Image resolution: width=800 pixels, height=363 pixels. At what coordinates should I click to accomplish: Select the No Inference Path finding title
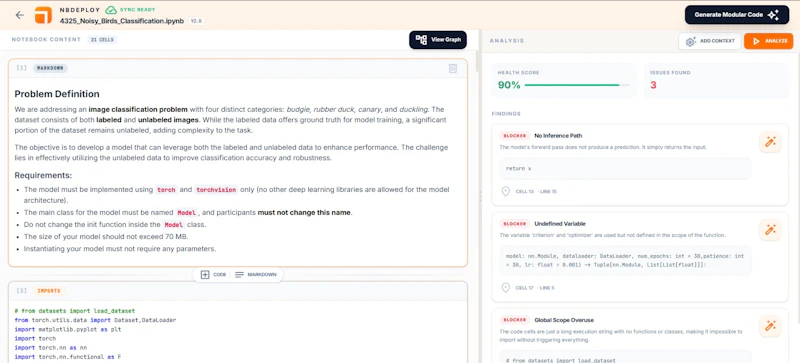click(x=558, y=136)
